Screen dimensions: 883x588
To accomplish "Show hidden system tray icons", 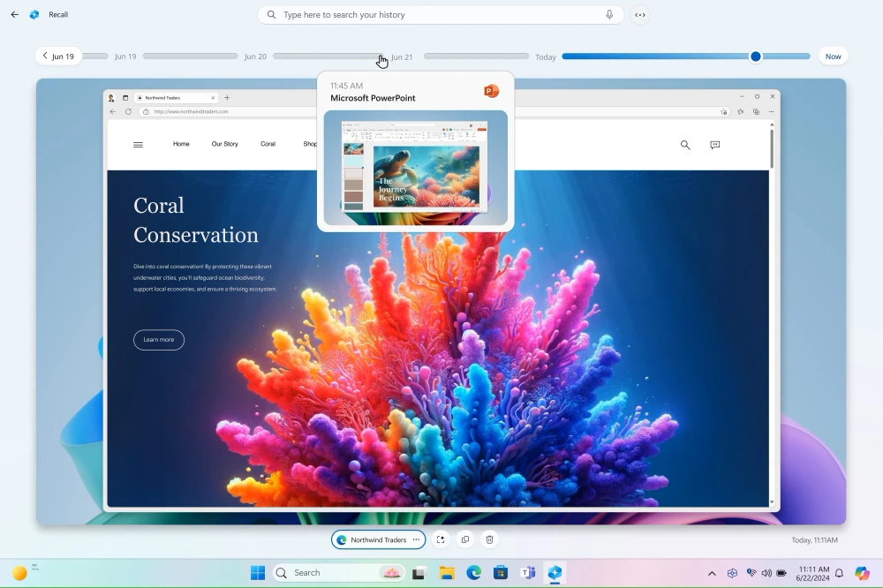I will (x=712, y=573).
